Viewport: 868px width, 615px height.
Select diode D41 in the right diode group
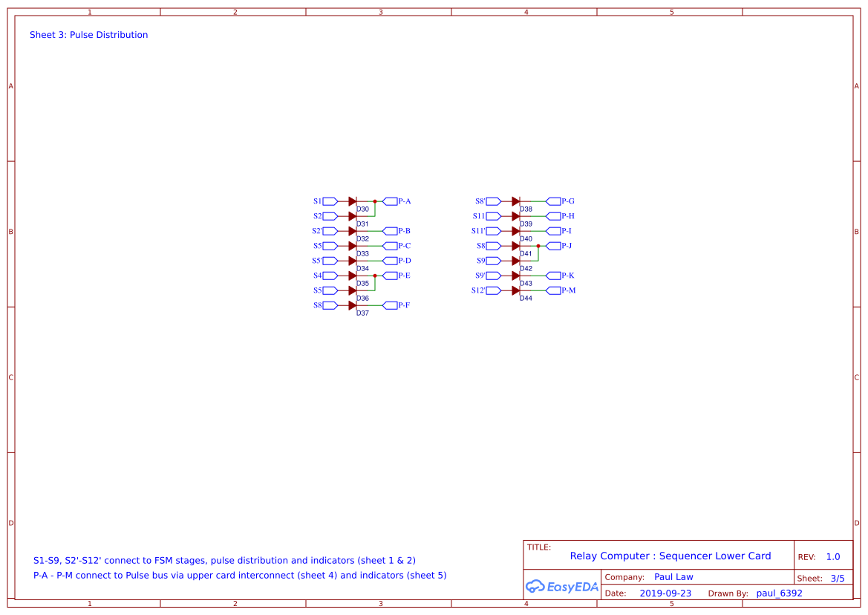[515, 245]
